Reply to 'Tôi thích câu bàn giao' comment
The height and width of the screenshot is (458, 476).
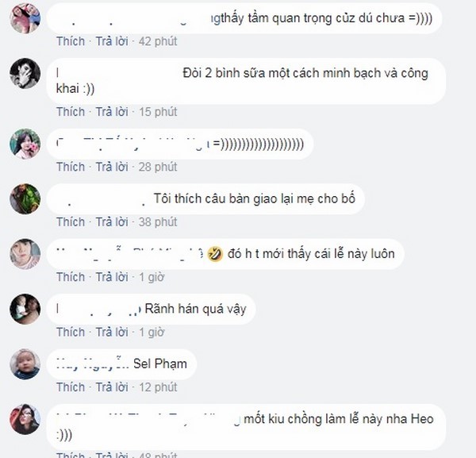(112, 222)
